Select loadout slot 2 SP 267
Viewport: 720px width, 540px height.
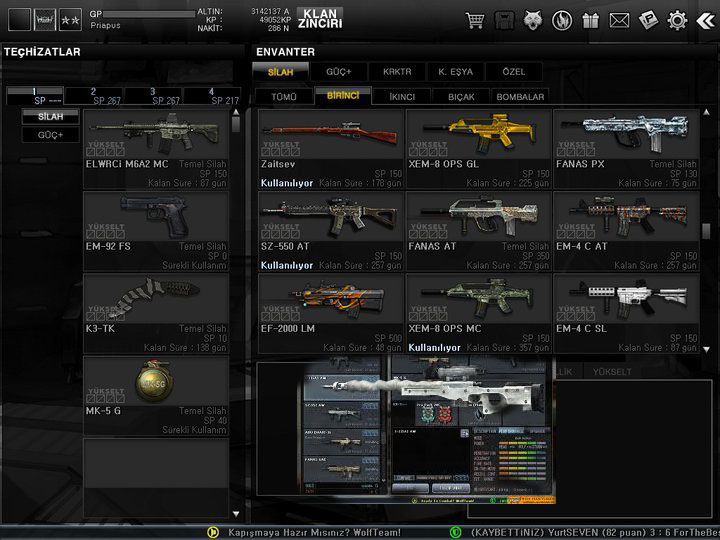pyautogui.click(x=94, y=96)
